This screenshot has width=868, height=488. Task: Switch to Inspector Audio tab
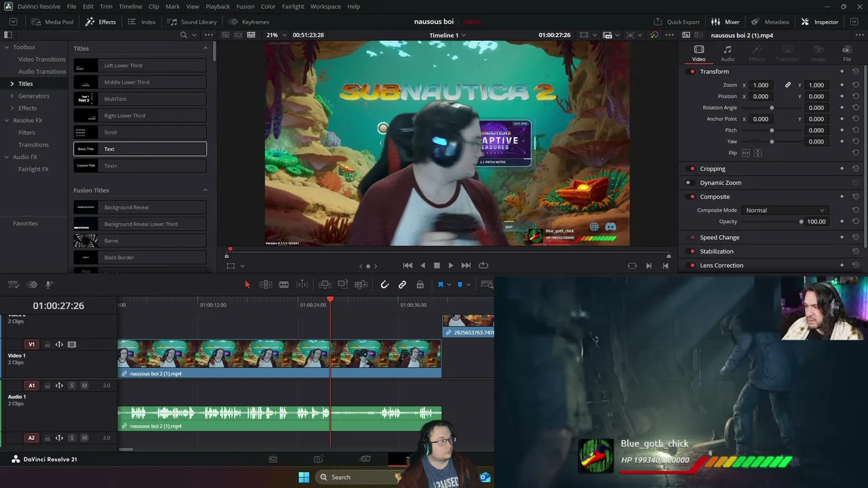[728, 54]
